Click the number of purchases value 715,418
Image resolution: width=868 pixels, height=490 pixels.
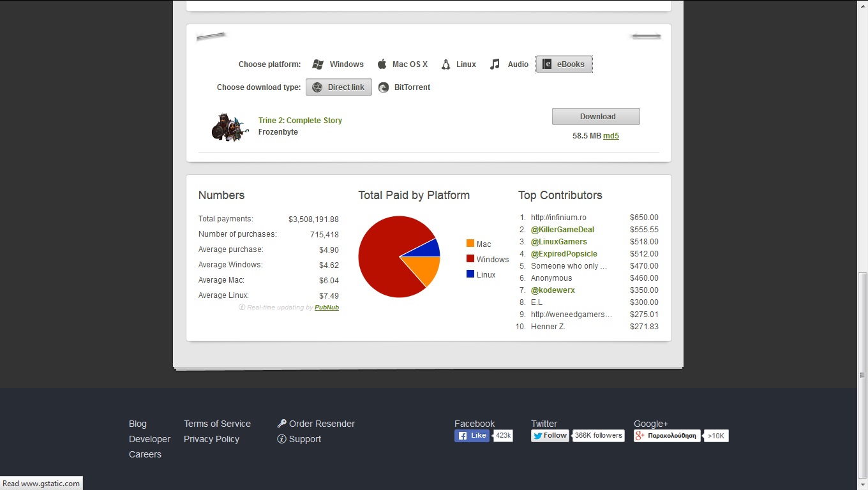324,235
